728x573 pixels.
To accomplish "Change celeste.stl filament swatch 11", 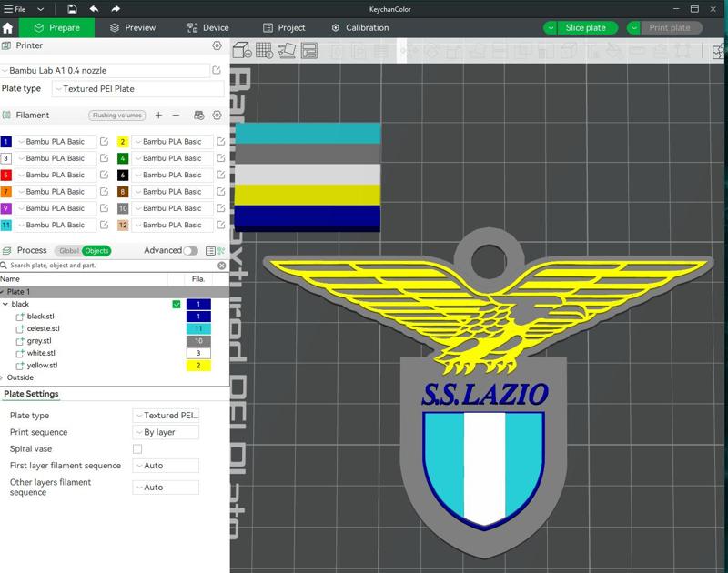I will (x=198, y=329).
